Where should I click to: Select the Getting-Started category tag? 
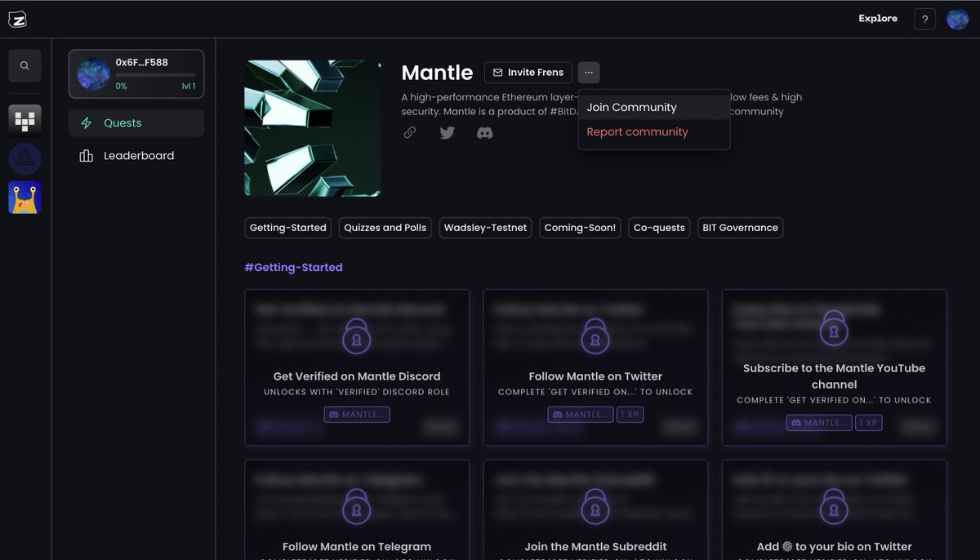(x=288, y=228)
